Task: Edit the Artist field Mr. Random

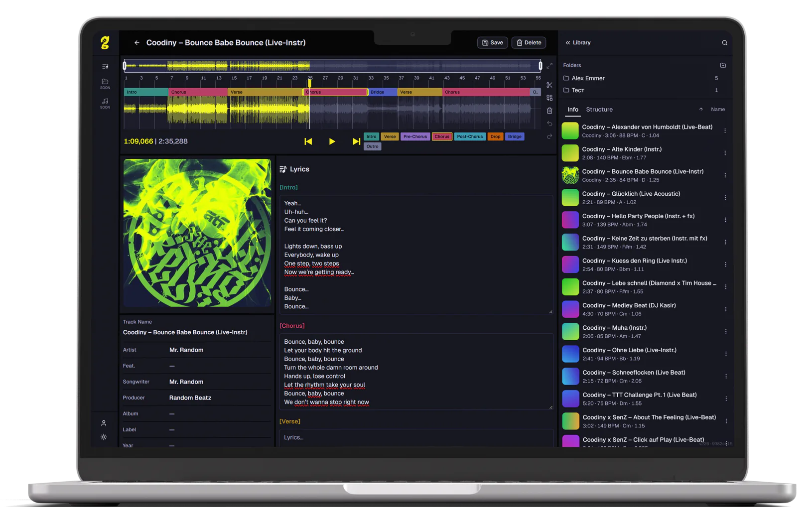Action: point(186,350)
